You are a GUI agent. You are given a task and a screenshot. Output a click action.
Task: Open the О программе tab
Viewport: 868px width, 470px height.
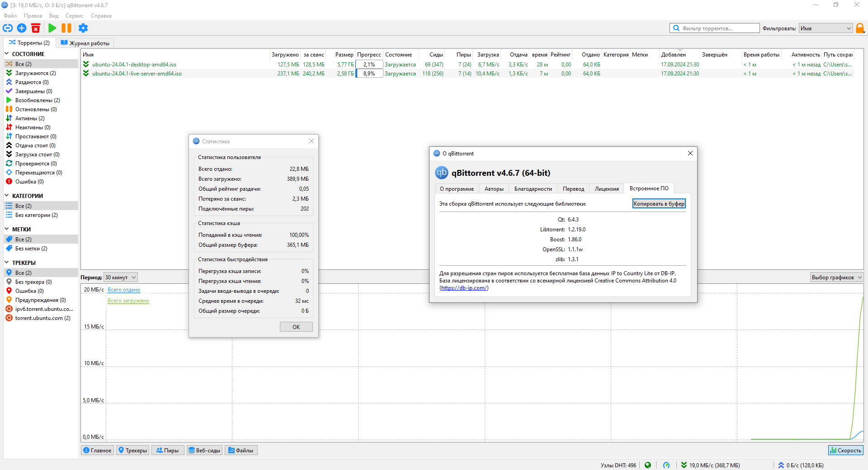point(457,189)
